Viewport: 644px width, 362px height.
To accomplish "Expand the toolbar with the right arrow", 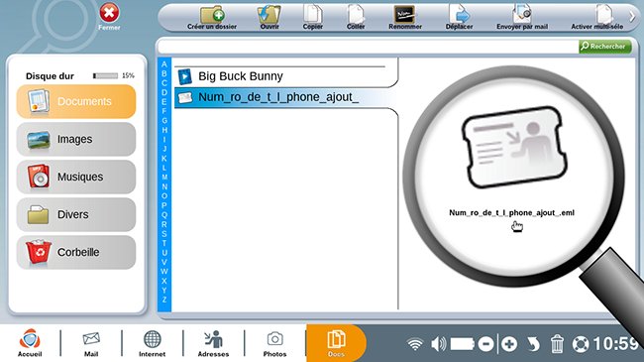I will (x=632, y=17).
